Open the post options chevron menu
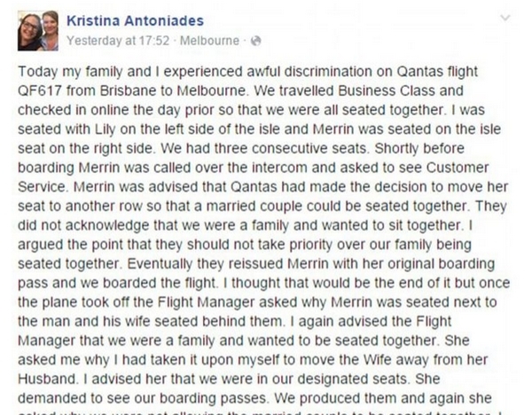 tap(505, 18)
